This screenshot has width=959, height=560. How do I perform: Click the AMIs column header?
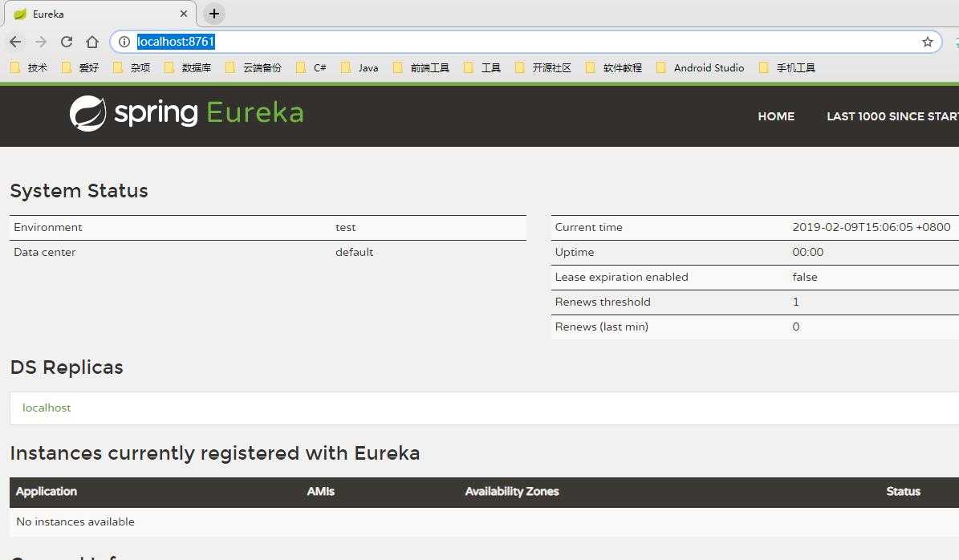point(320,492)
